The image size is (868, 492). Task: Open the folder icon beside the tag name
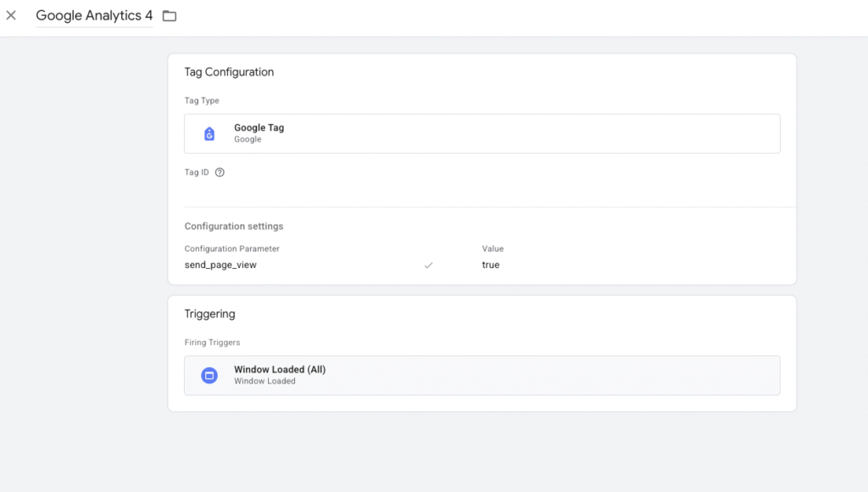click(x=170, y=16)
